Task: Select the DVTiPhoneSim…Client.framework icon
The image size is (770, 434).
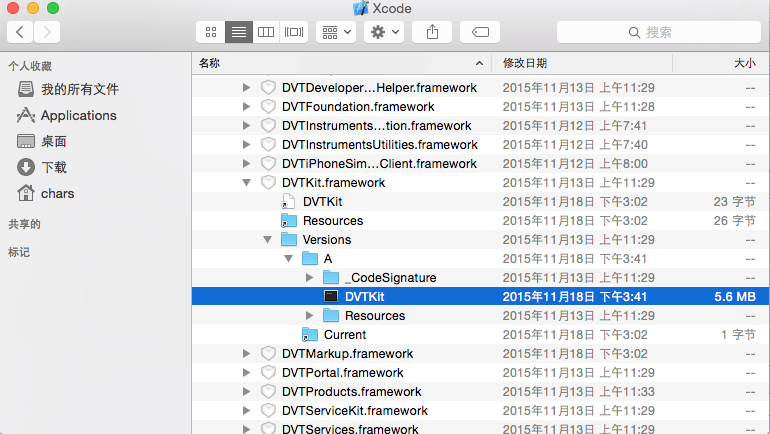Action: pos(268,163)
